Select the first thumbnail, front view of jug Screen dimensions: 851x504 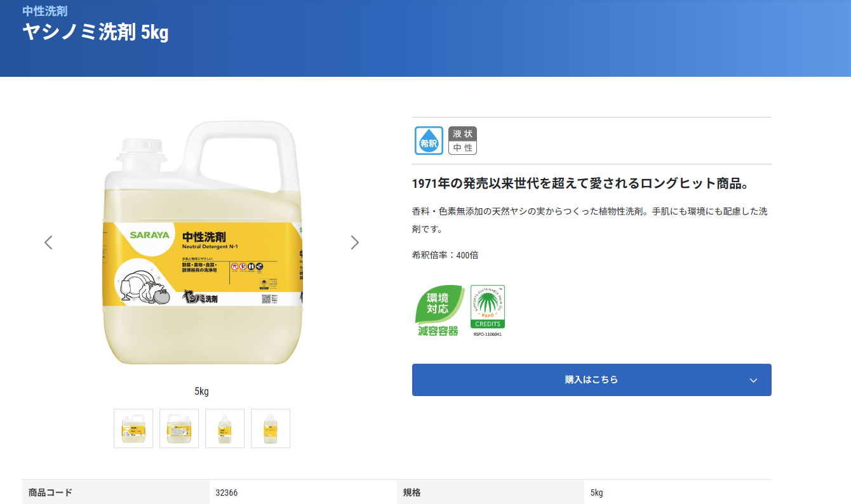[133, 428]
